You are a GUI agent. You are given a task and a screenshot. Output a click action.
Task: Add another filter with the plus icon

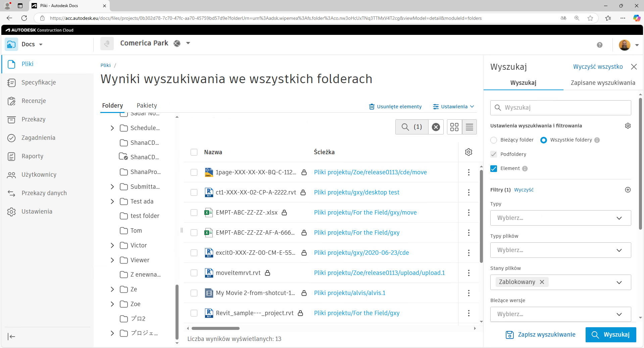[x=628, y=190]
